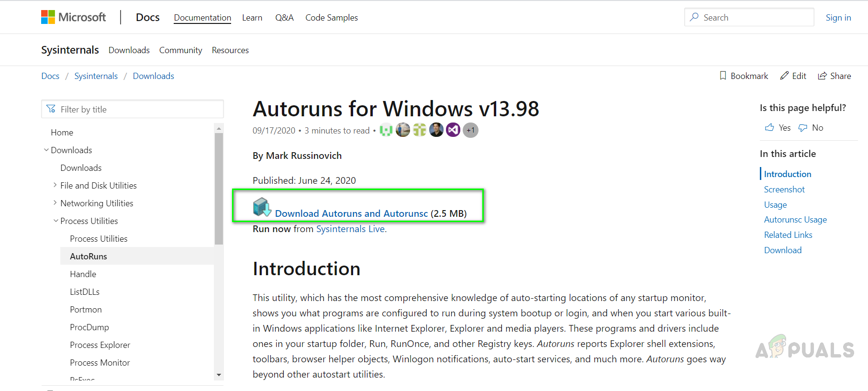Image resolution: width=868 pixels, height=391 pixels.
Task: Open the Code Samples tab
Action: (x=332, y=18)
